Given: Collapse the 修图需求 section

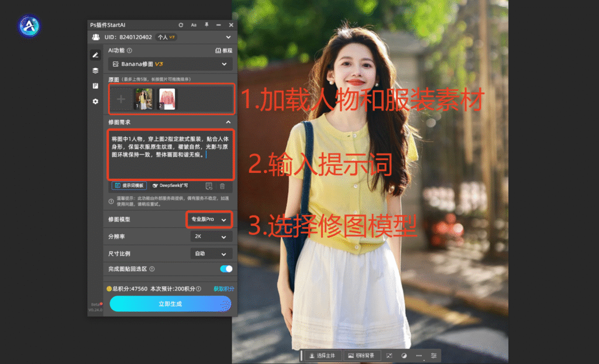Looking at the screenshot, I should 228,122.
